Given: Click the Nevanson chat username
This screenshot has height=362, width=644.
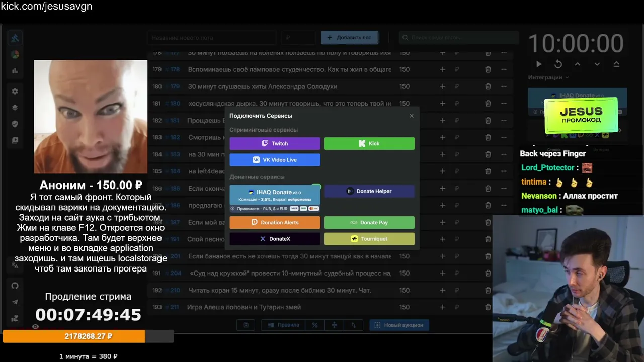Looking at the screenshot, I should pyautogui.click(x=539, y=196).
